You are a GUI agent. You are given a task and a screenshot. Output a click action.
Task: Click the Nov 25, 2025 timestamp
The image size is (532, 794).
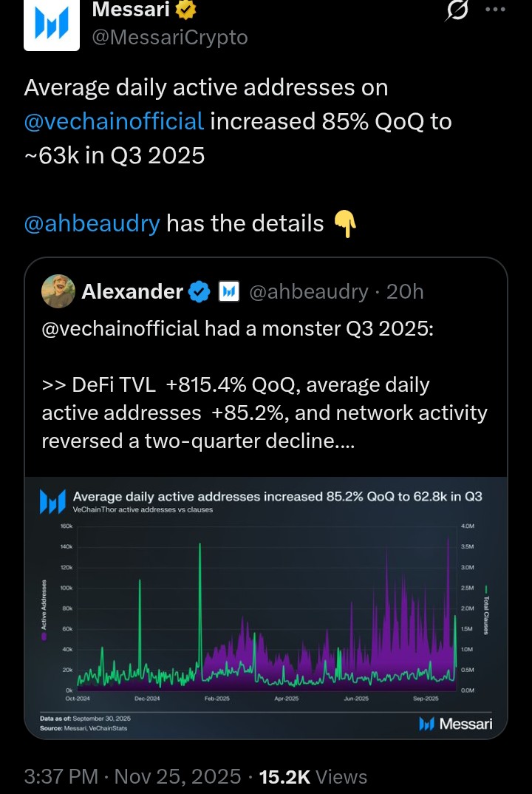point(170,777)
